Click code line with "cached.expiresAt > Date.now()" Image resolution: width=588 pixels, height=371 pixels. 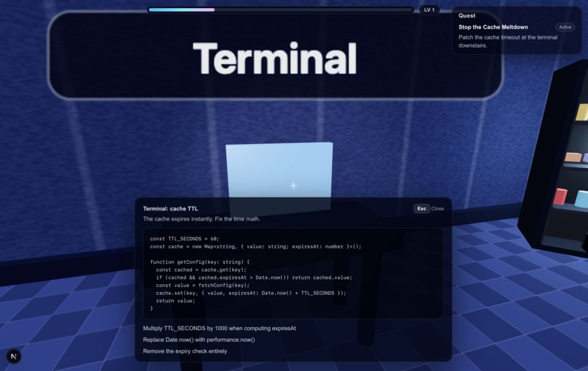[x=254, y=278]
